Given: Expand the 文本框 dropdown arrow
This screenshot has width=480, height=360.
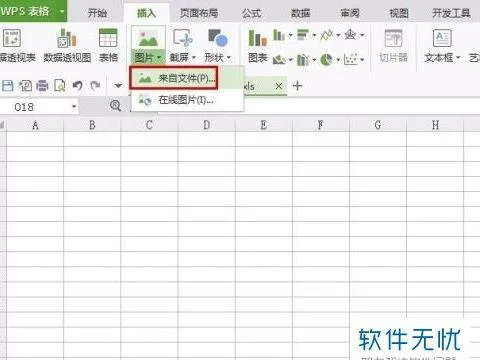Looking at the screenshot, I should tap(458, 58).
